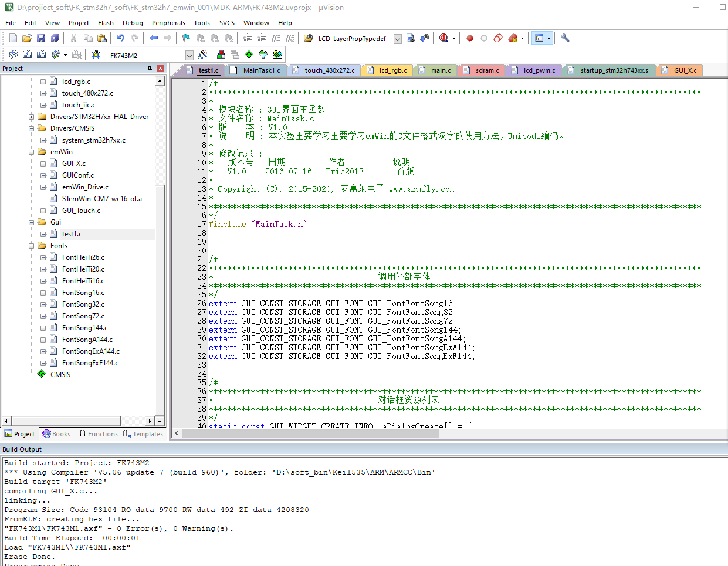
Task: Click the Save All icon
Action: point(55,38)
